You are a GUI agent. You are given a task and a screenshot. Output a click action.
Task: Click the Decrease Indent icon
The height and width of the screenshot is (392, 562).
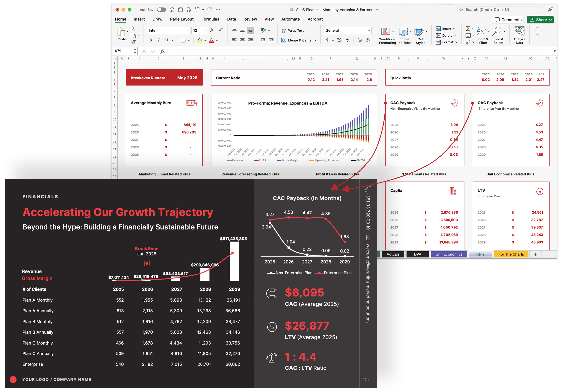[x=263, y=40]
